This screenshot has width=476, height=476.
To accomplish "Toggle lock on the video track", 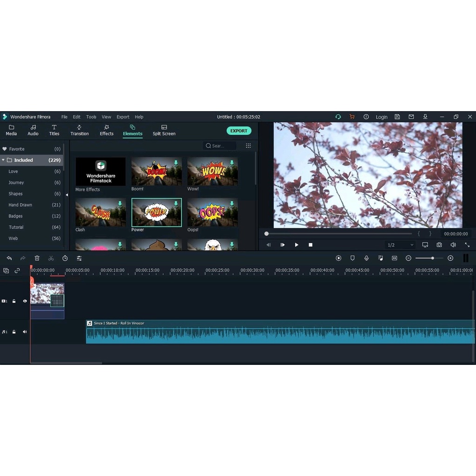I will point(14,301).
